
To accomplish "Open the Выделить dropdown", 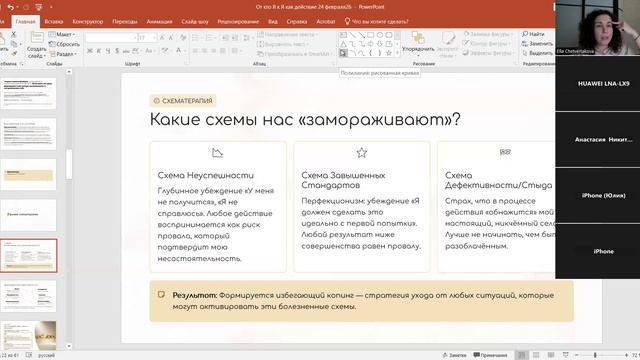I will 537,53.
